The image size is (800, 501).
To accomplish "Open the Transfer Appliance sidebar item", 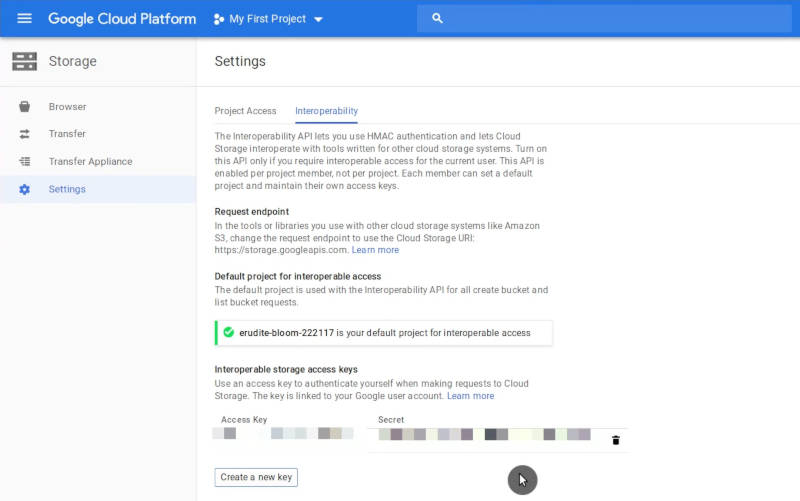I will point(98,161).
